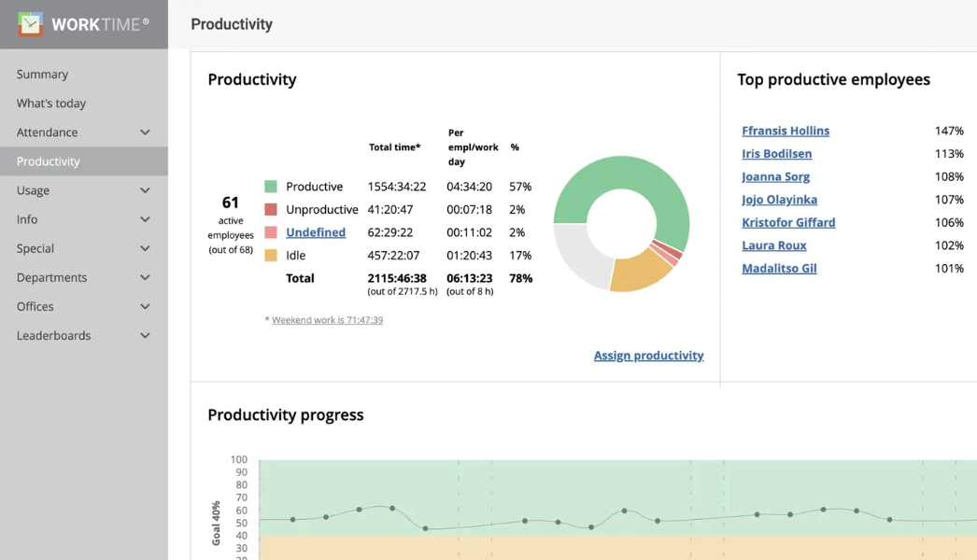977x560 pixels.
Task: Open the Undefined time category link
Action: pos(316,232)
